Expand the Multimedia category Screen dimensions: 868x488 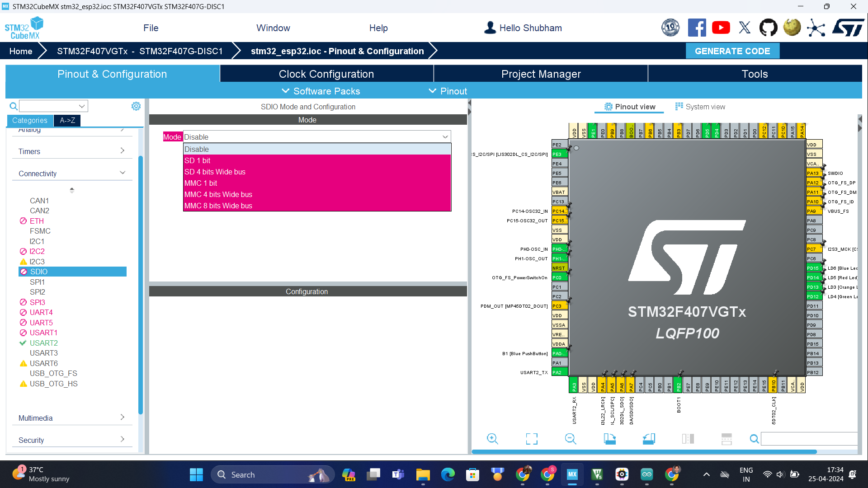pos(122,417)
